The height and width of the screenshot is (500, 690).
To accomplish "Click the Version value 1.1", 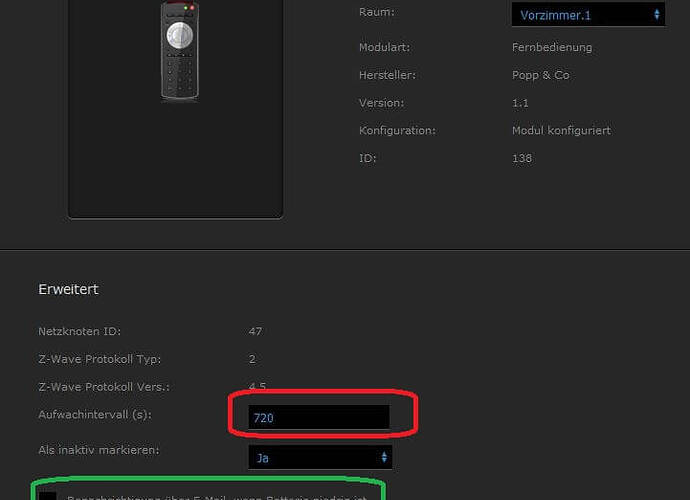I will [520, 103].
